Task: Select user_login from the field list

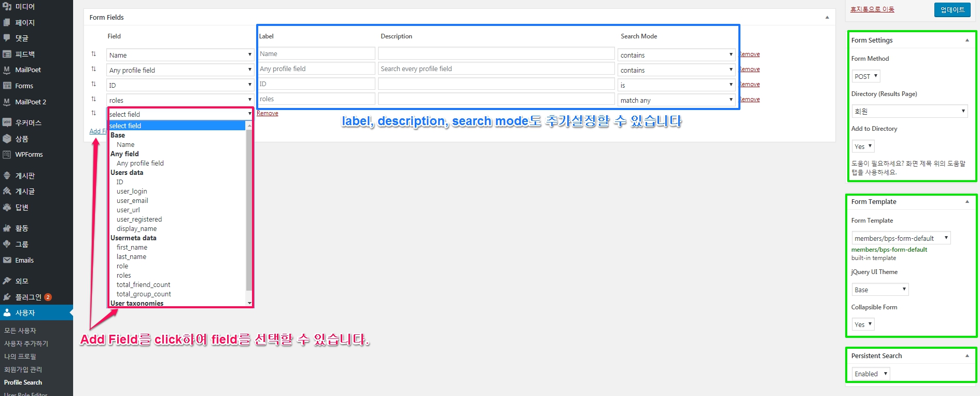Action: (x=132, y=191)
